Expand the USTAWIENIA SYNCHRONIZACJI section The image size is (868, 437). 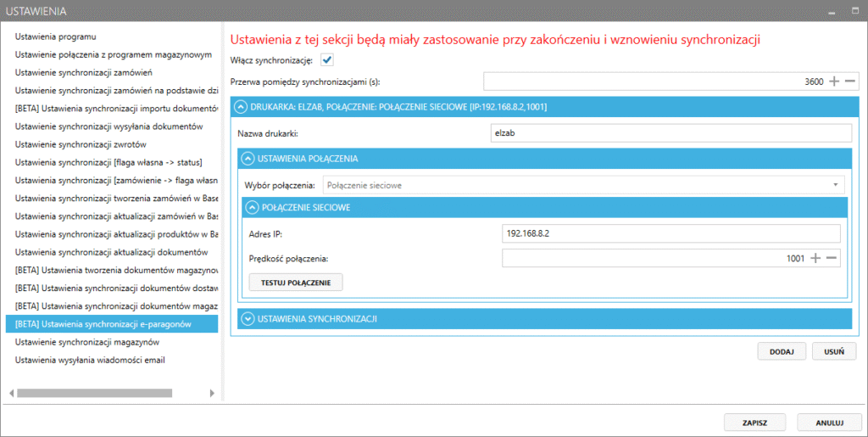(248, 319)
